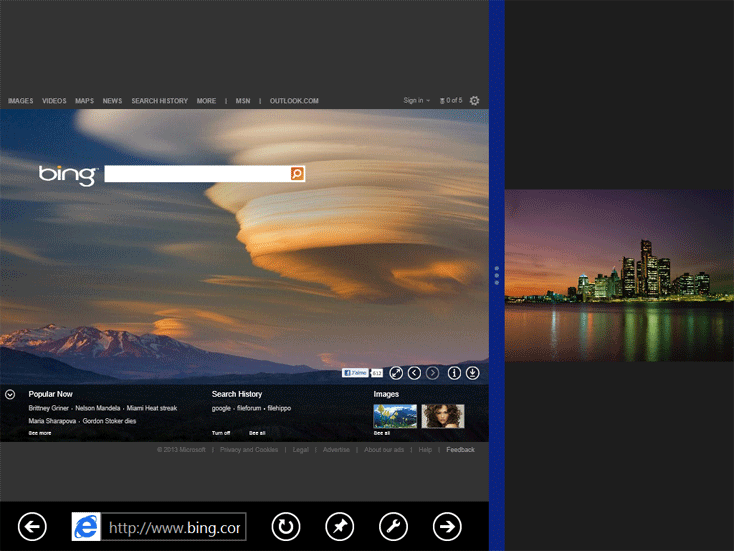Open the IMAGES tab in Bing navigation

(x=21, y=101)
